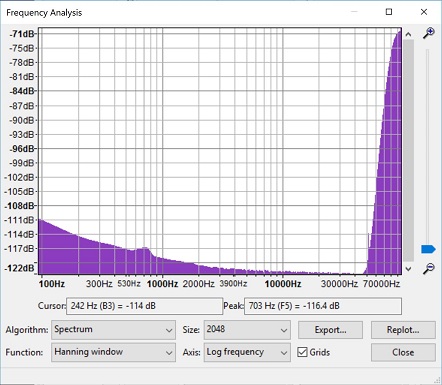The width and height of the screenshot is (442, 385).
Task: Close the Frequency Analysis window
Action: click(x=424, y=12)
